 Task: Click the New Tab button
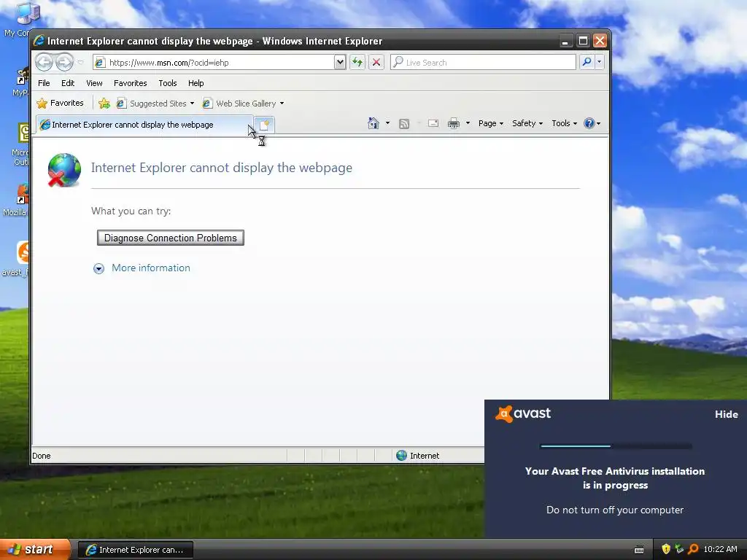(264, 125)
